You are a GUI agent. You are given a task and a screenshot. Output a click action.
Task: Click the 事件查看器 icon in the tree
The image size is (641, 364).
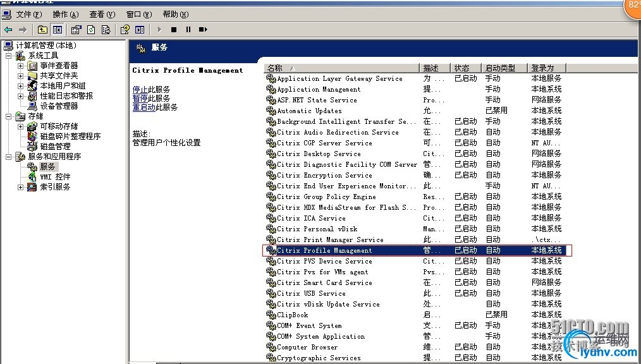pos(32,66)
